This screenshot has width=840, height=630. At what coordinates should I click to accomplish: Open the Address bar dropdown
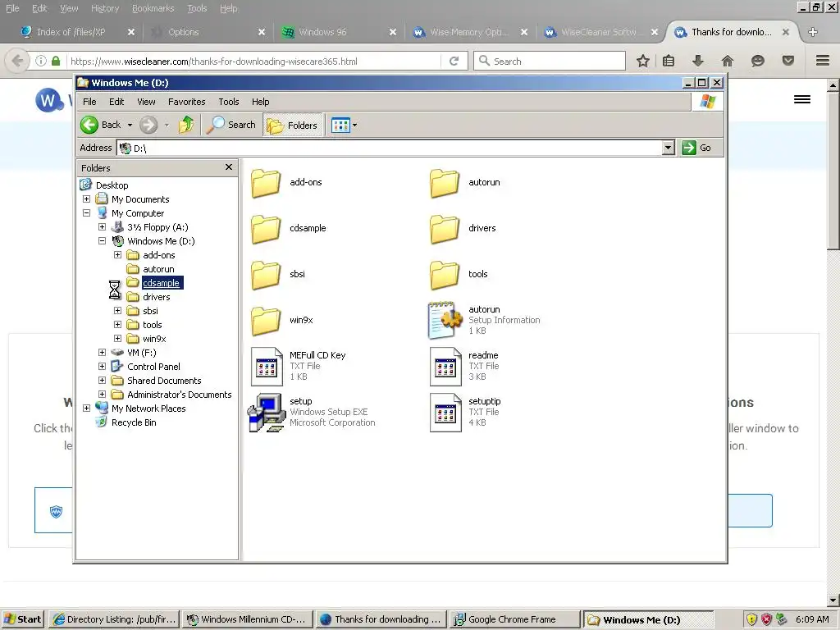coord(668,148)
